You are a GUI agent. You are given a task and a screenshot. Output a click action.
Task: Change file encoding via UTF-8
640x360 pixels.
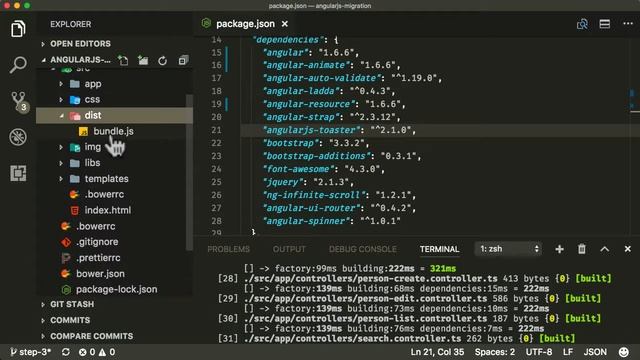coord(539,352)
